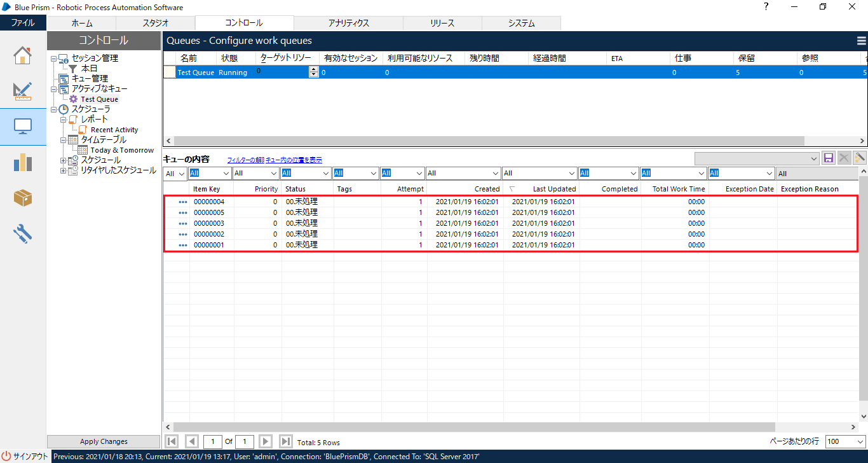Open the Studio ruler-and-pencil sidebar icon
The height and width of the screenshot is (463, 868).
[x=23, y=91]
